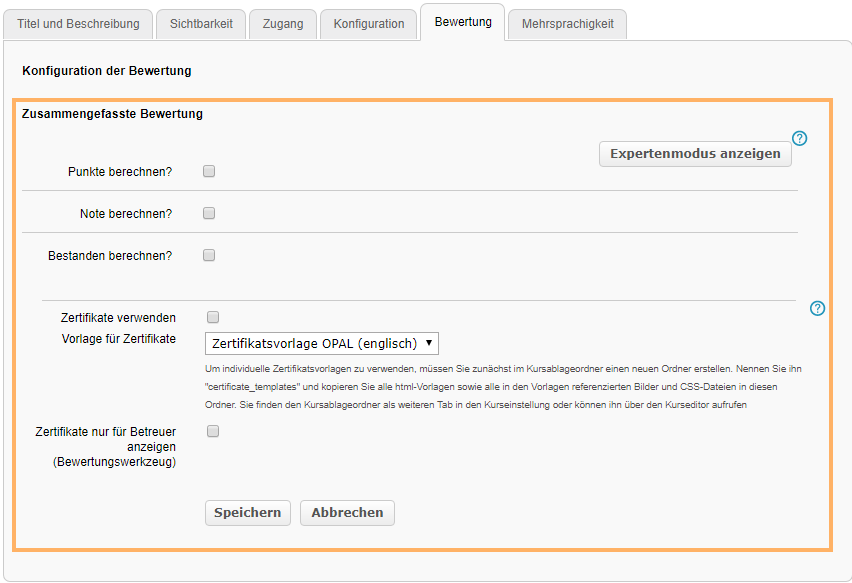This screenshot has width=852, height=583.
Task: Open the Sichtbarkeit tab
Action: (200, 23)
